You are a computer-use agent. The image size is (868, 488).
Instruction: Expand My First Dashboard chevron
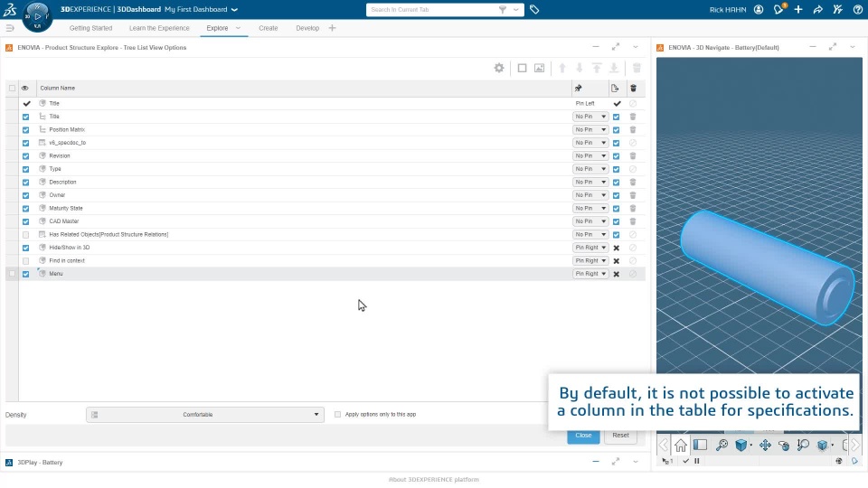coord(235,9)
